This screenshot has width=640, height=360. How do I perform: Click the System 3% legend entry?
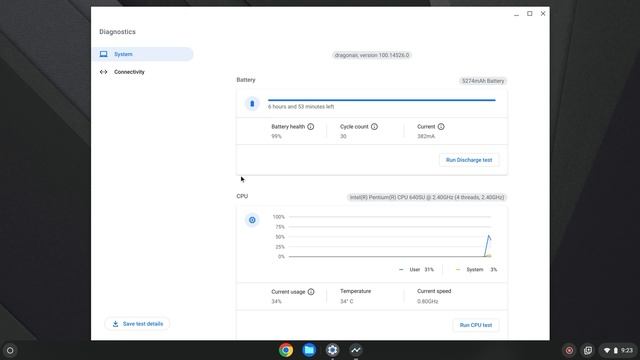point(476,269)
